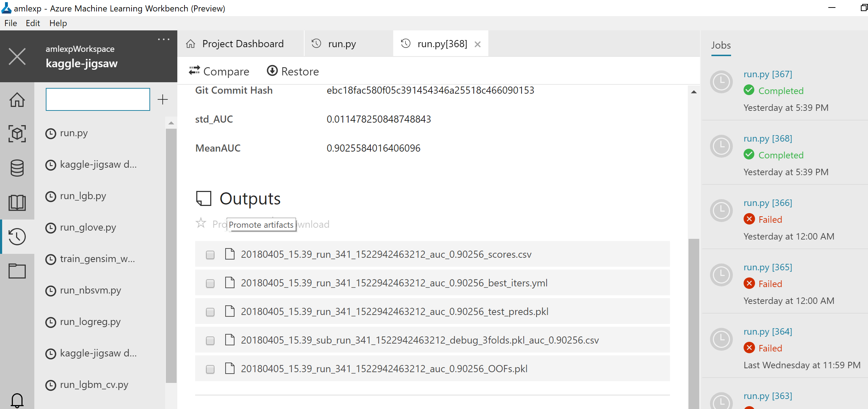Open the run.py [366] job link

click(768, 203)
